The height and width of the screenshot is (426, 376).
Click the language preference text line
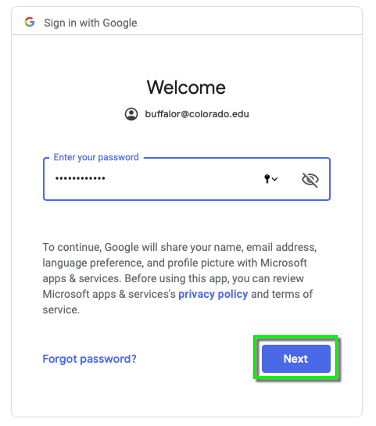click(174, 263)
